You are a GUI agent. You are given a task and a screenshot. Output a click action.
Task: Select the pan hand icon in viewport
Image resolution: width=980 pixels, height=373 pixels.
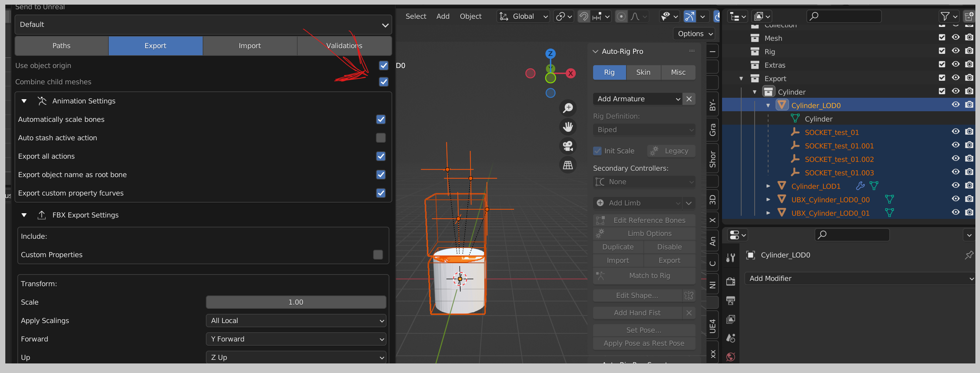tap(568, 126)
